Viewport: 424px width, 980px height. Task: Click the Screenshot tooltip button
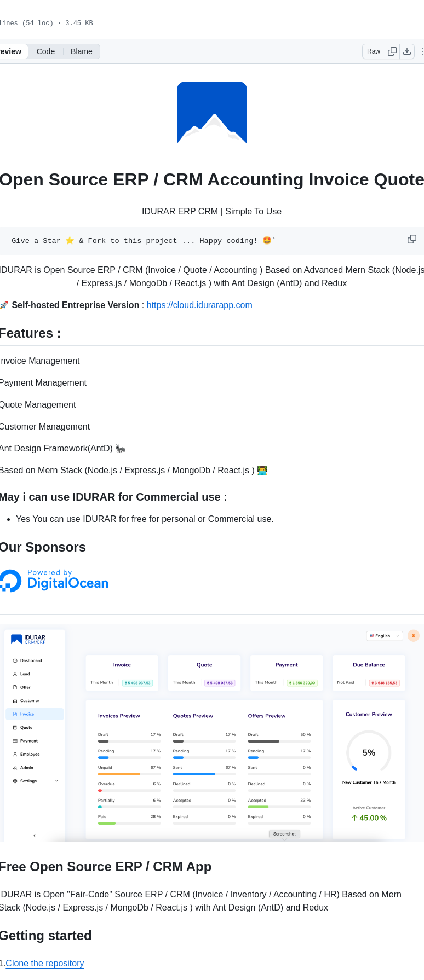click(x=284, y=834)
